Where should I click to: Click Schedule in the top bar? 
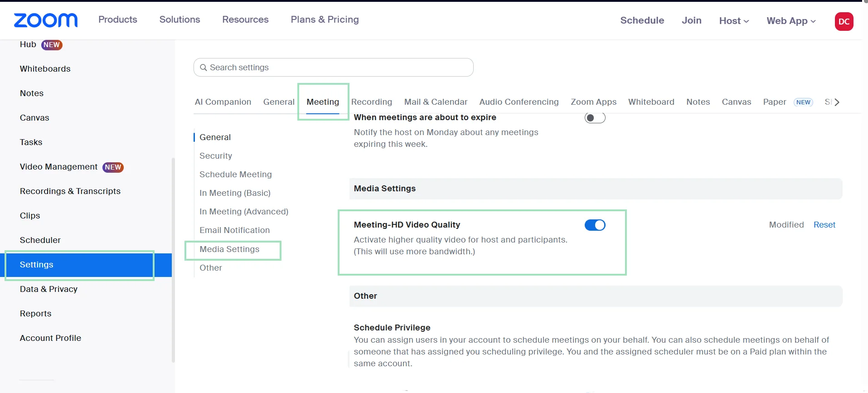642,20
